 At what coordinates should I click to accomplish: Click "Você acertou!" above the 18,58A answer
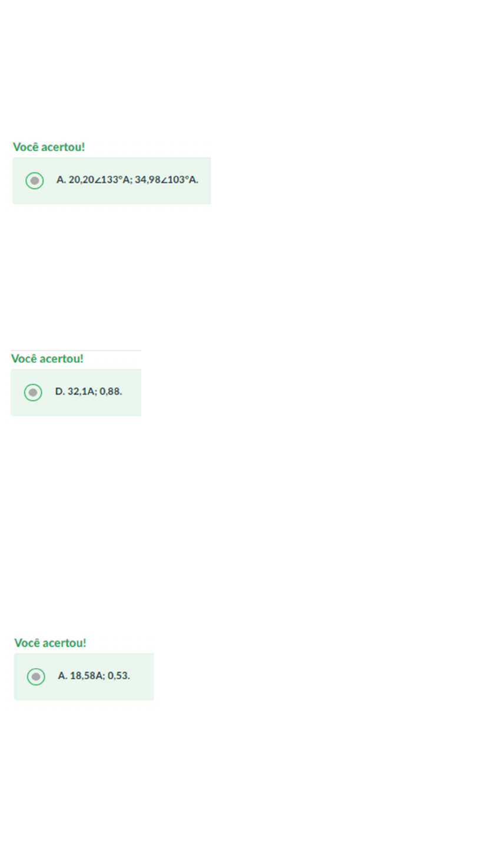tap(50, 644)
